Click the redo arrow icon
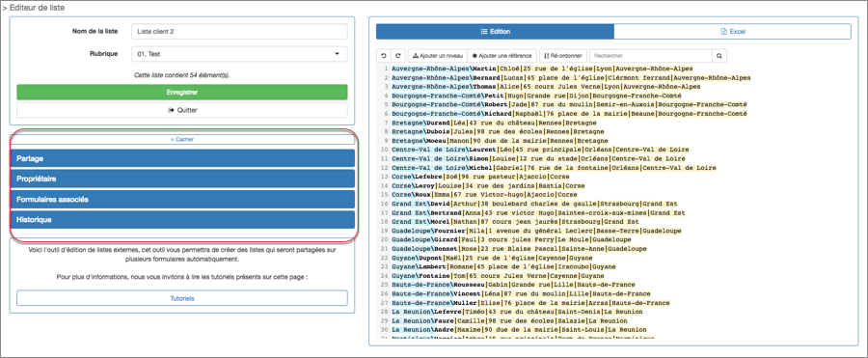Image resolution: width=868 pixels, height=358 pixels. point(398,56)
